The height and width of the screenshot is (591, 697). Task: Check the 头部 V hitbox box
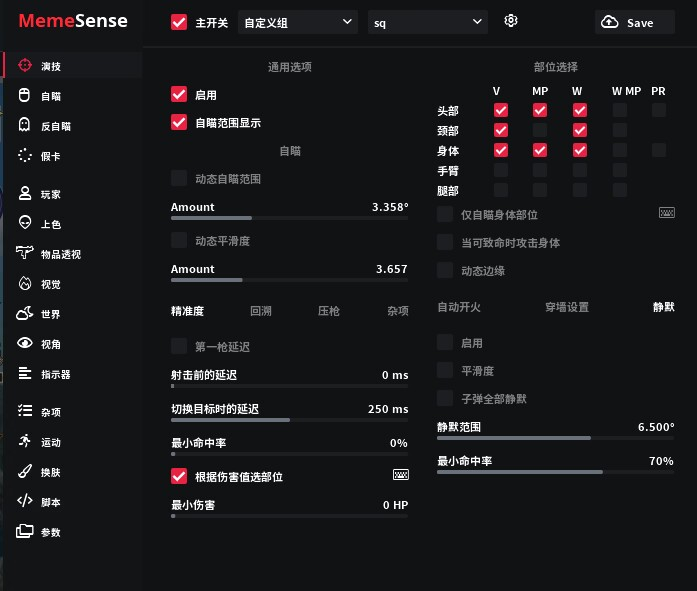[501, 110]
